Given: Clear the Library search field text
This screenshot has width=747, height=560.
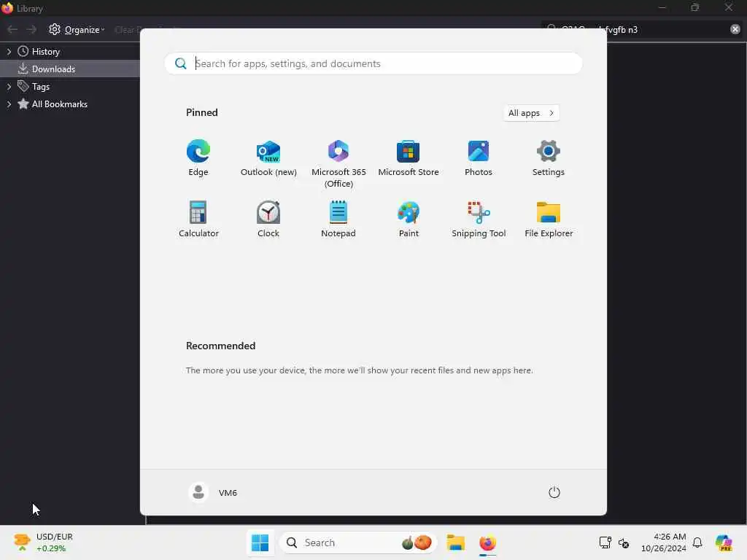Looking at the screenshot, I should point(735,29).
